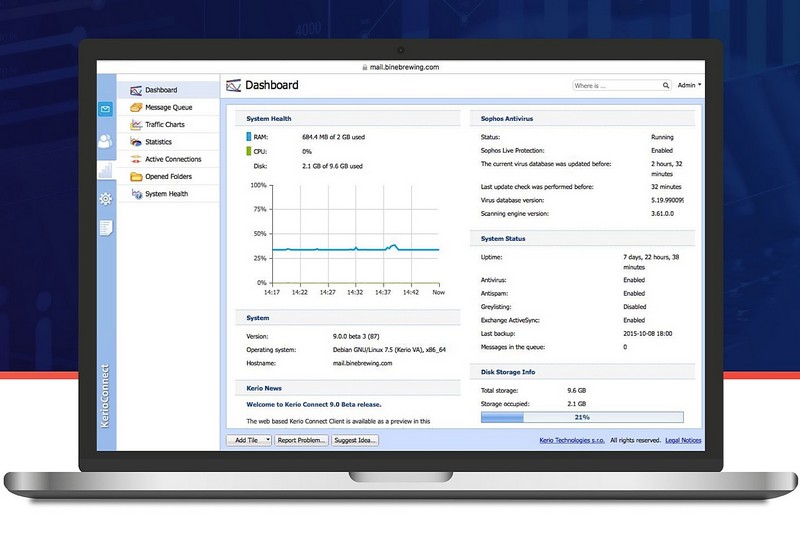The image size is (800, 533).
Task: Click the System Health tile header
Action: click(347, 118)
